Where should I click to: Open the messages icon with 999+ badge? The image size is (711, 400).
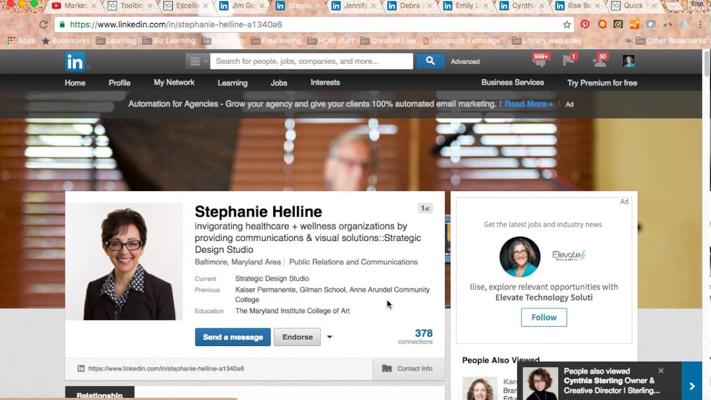coord(541,60)
